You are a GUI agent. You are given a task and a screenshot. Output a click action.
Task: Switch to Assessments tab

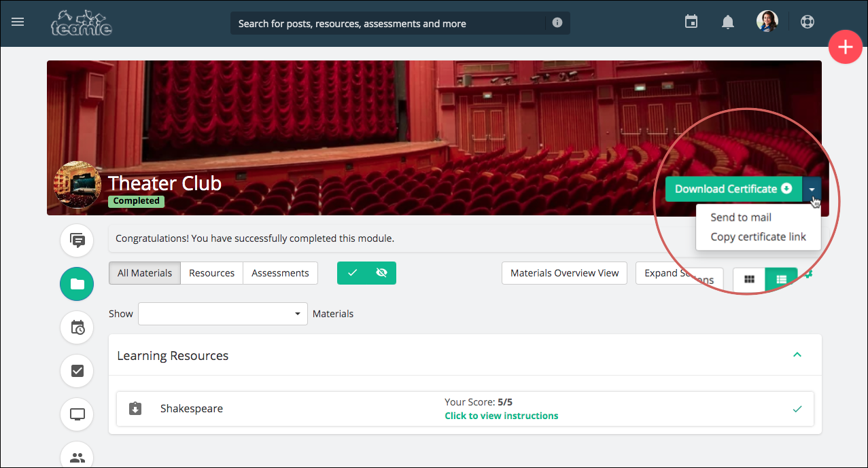[x=280, y=273]
